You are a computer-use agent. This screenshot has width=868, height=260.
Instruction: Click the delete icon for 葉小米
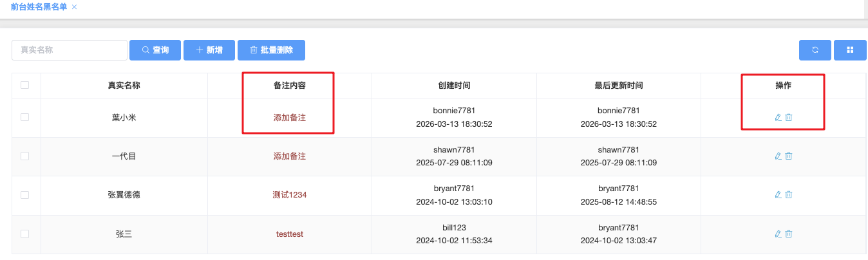pyautogui.click(x=789, y=117)
